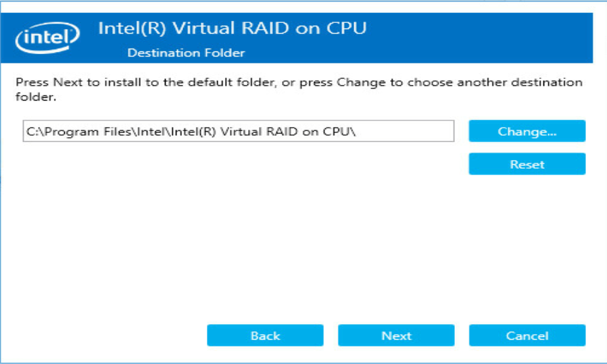Click the Intel logo in header
This screenshot has height=364, width=607.
pyautogui.click(x=47, y=38)
